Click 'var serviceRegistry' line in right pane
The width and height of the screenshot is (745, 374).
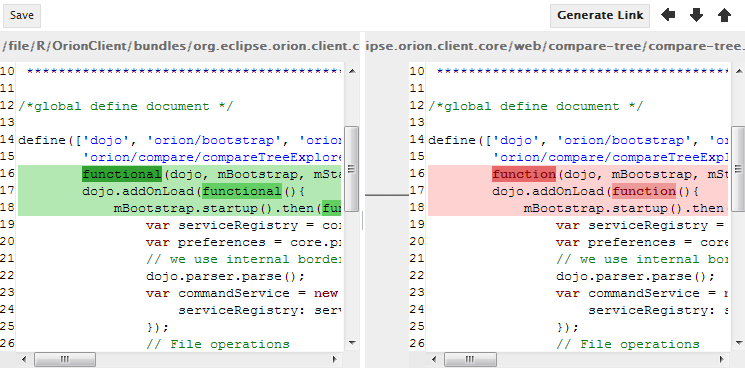[x=641, y=225]
